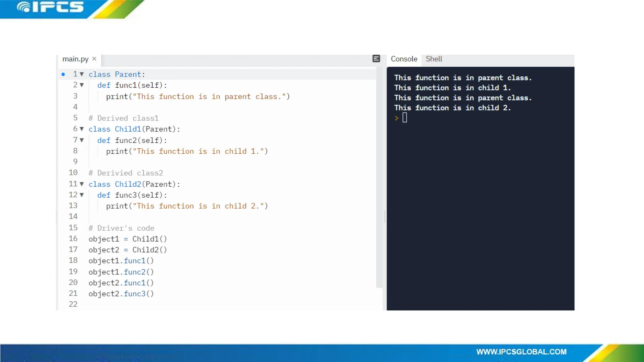This screenshot has width=644, height=362.
Task: Select the main.py editor tab
Action: (75, 59)
